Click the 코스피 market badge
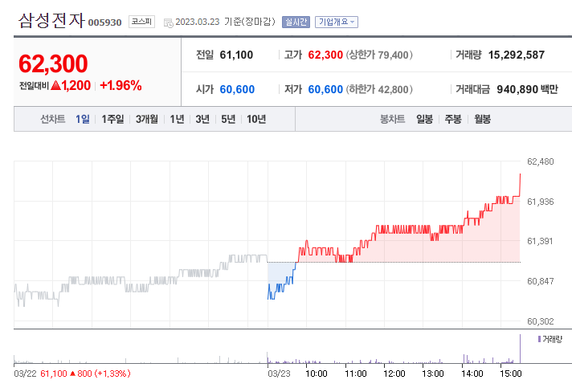Screen dimensions: 572x392 coord(141,22)
